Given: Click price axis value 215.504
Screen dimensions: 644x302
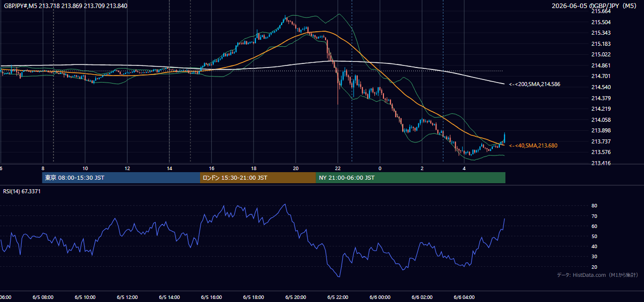Looking at the screenshot, I should [601, 22].
